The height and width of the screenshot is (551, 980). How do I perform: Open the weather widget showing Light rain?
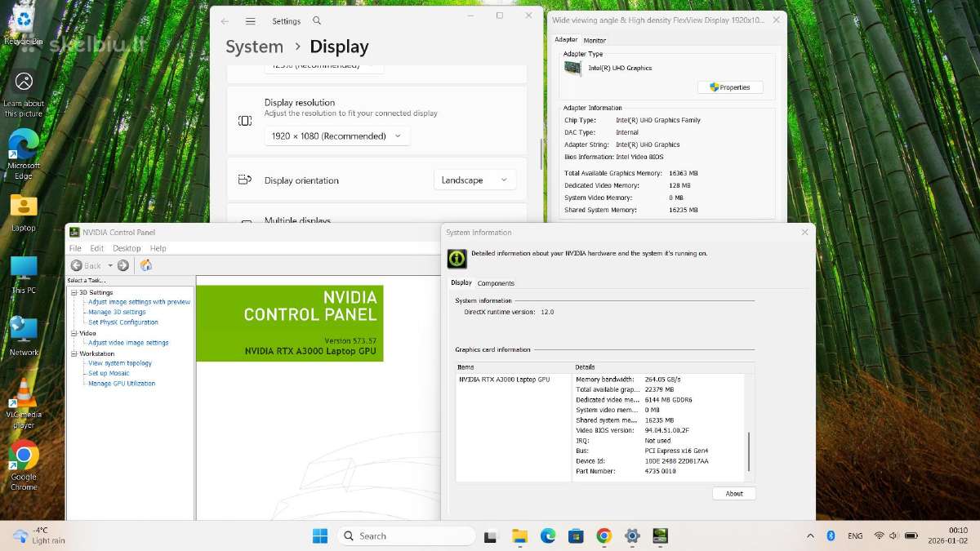point(38,535)
